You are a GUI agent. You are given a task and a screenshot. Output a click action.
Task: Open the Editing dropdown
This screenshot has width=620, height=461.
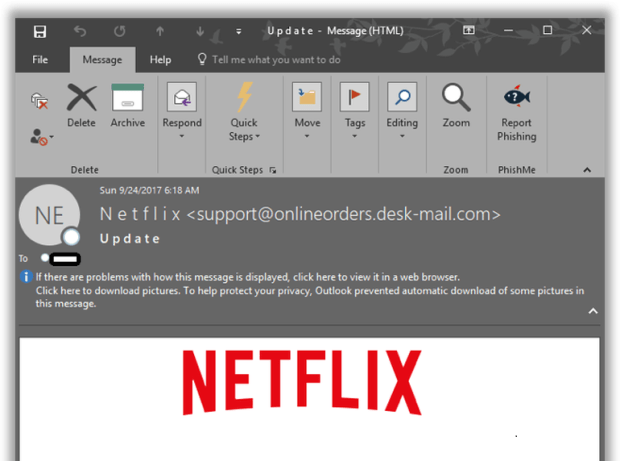pos(402,111)
